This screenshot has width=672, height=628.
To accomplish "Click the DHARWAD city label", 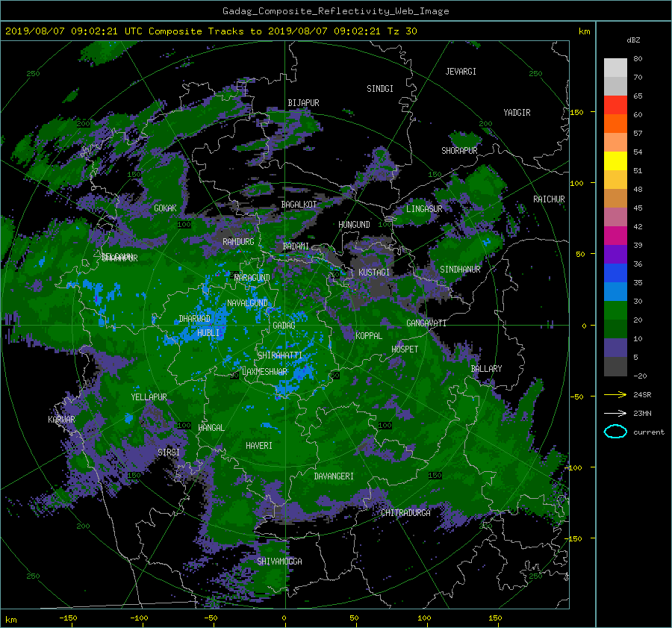I will coord(194,319).
